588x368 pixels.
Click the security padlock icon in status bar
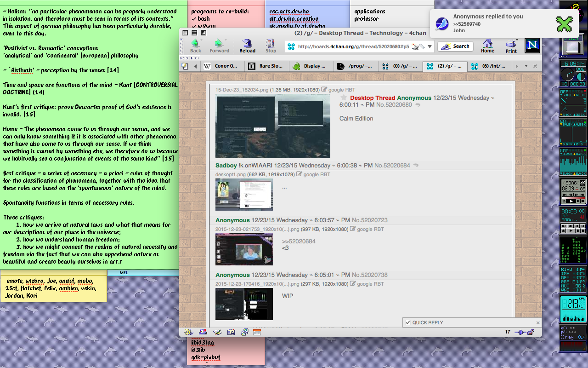point(531,332)
